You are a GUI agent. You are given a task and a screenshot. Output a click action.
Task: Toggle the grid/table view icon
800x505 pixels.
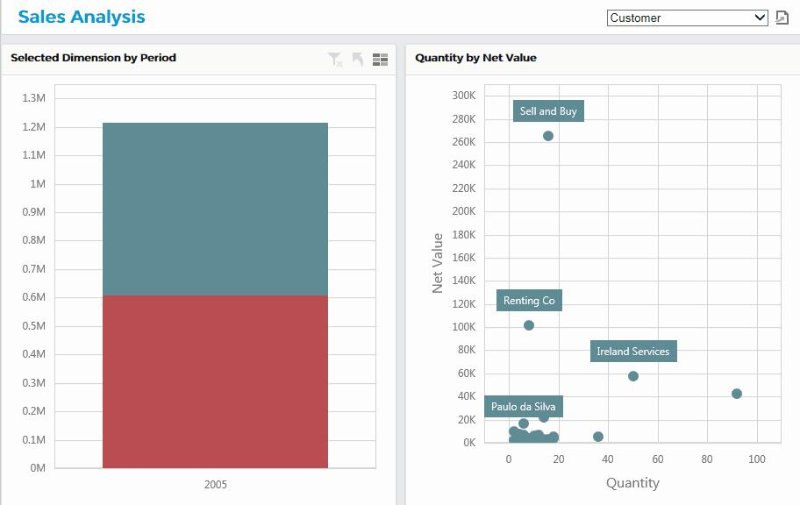click(x=380, y=60)
